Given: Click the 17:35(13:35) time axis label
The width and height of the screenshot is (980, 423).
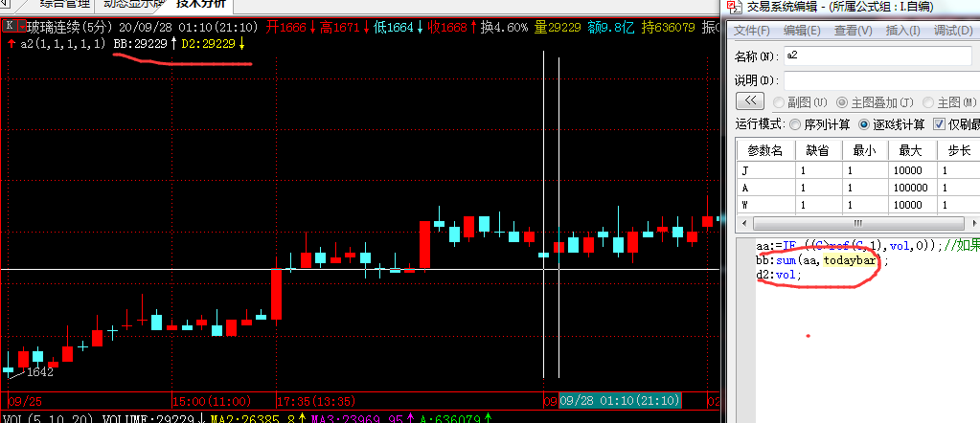Looking at the screenshot, I should click(x=317, y=400).
